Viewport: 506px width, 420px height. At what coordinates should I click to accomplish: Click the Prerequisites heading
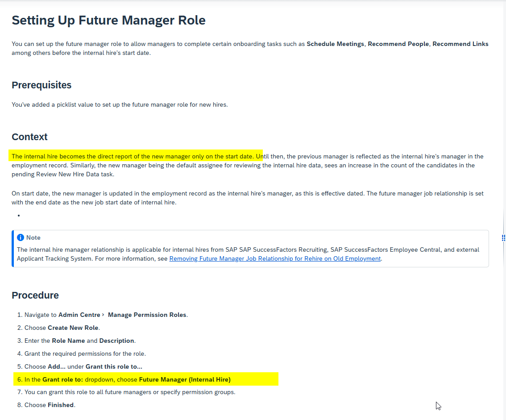point(41,85)
